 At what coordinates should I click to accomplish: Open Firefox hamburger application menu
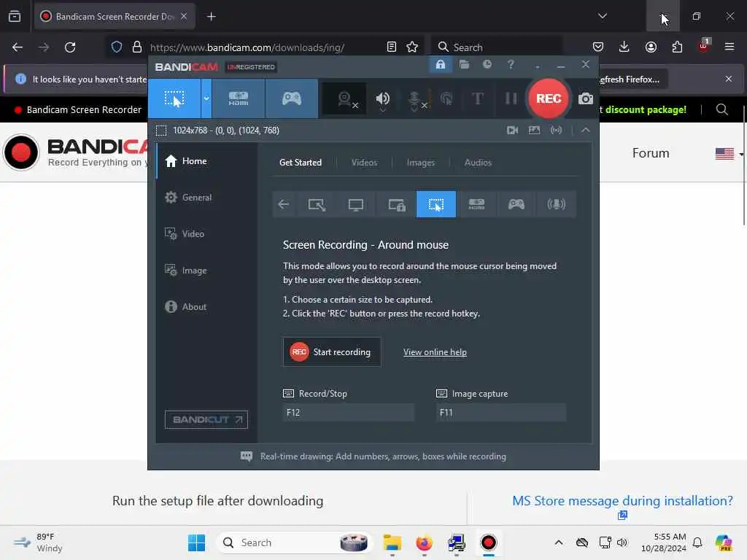point(729,47)
